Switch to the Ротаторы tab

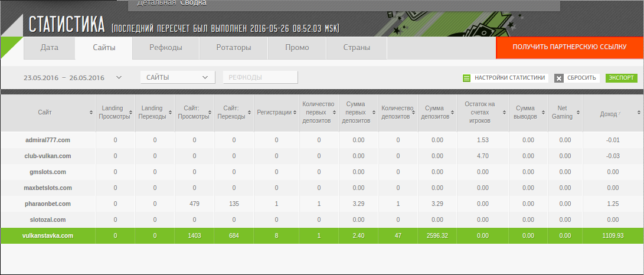tap(234, 48)
